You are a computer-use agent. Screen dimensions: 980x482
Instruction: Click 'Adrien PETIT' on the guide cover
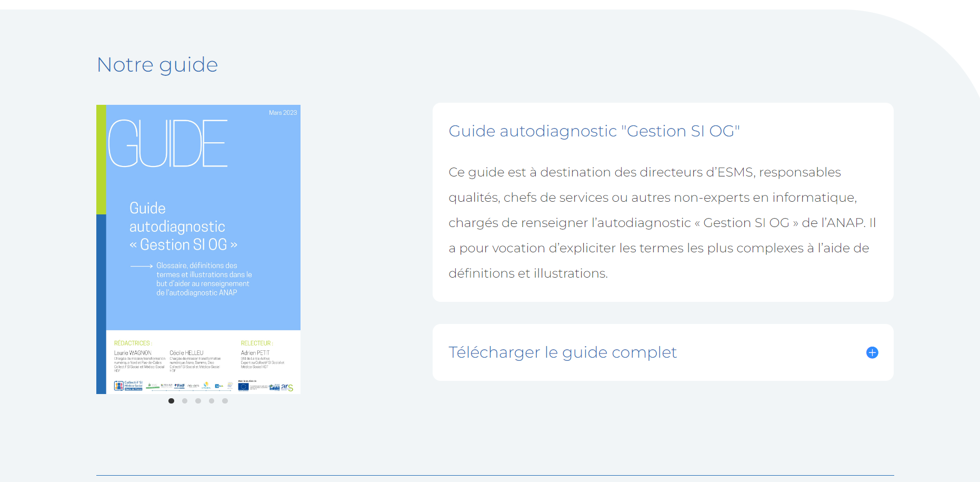[x=255, y=353]
